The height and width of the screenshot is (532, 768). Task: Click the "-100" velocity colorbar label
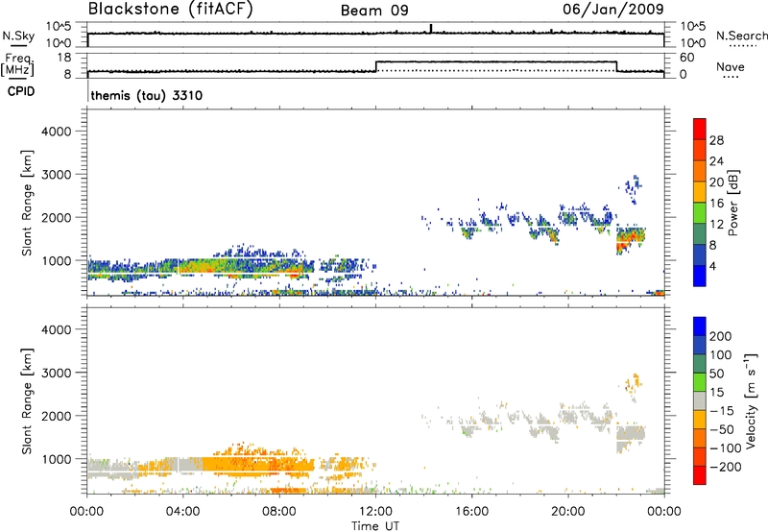click(725, 448)
